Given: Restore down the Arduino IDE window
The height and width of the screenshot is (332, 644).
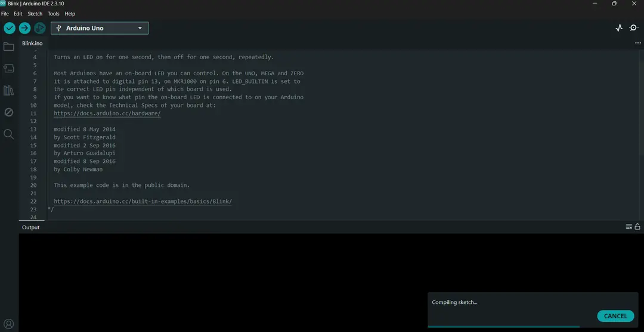Looking at the screenshot, I should click(614, 4).
